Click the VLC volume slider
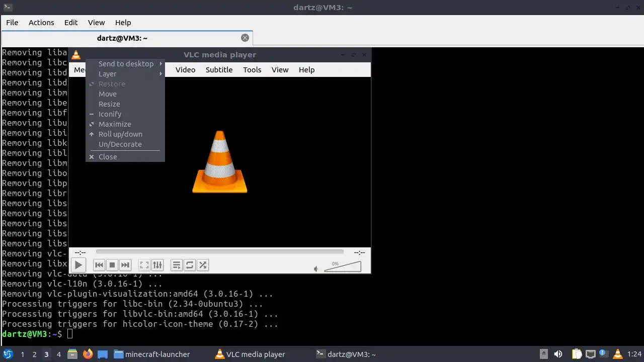Viewport: 644px width, 362px height. point(343,266)
